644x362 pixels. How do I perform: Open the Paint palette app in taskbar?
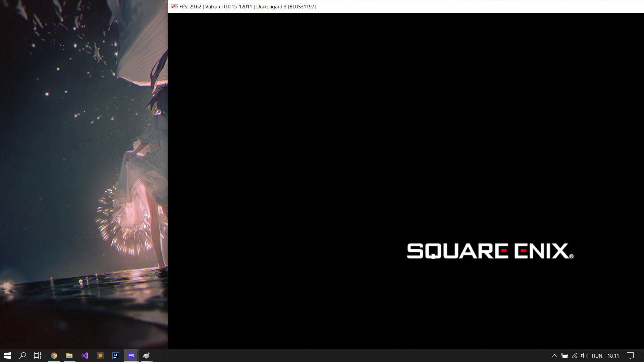point(147,356)
